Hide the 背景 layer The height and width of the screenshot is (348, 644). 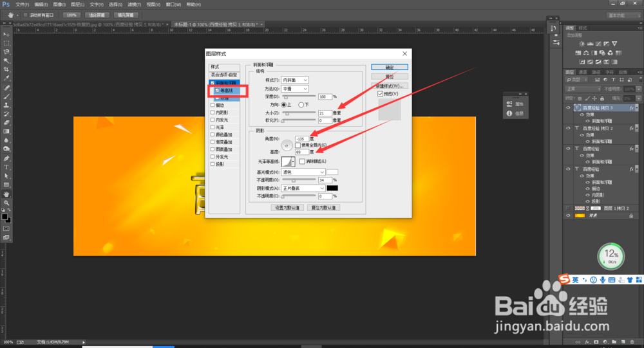pyautogui.click(x=569, y=215)
